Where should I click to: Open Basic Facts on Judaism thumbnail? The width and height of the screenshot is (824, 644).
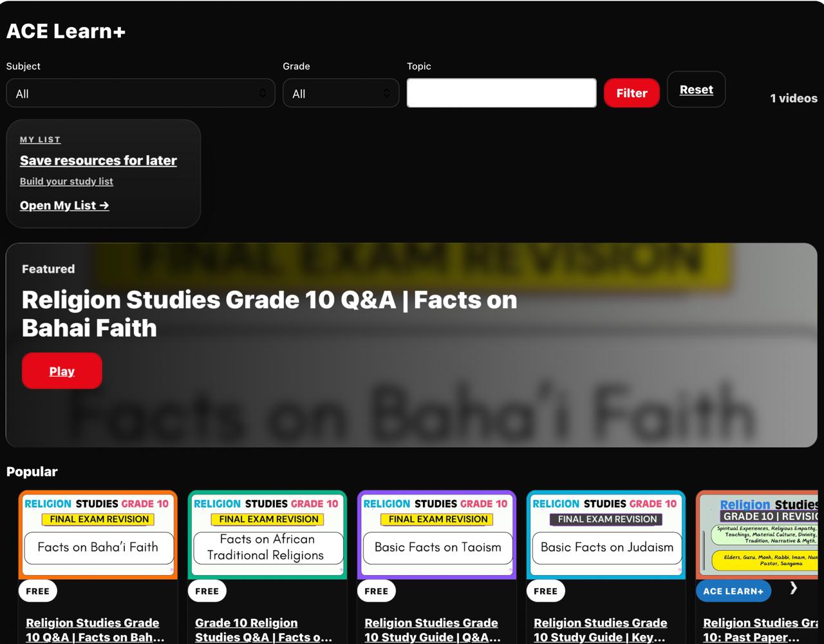click(x=606, y=535)
